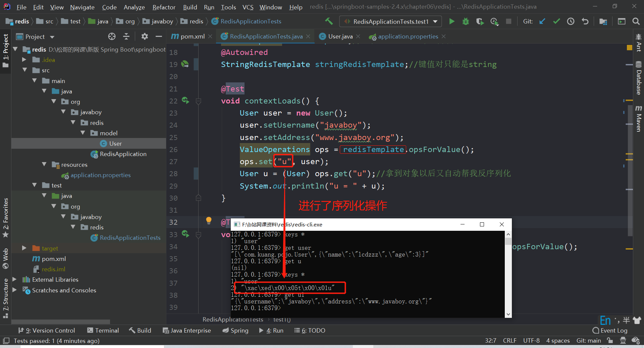This screenshot has height=348, width=644.
Task: Click Git update project arrow
Action: 542,21
